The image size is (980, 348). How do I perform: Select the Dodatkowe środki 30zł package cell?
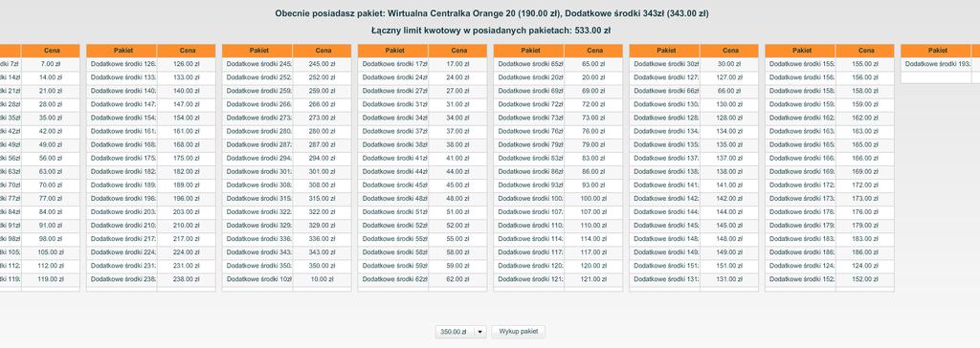tap(664, 64)
